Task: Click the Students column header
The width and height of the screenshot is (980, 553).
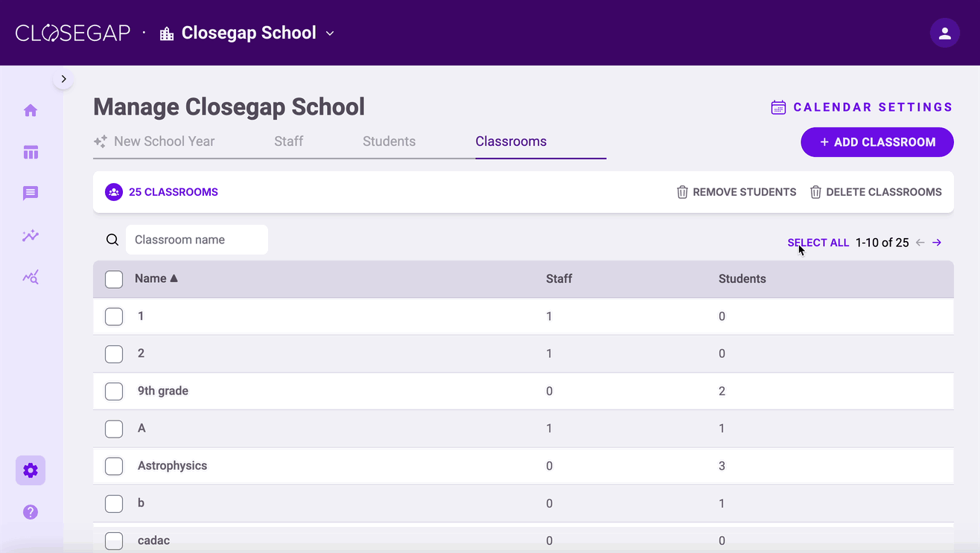Action: pos(742,278)
